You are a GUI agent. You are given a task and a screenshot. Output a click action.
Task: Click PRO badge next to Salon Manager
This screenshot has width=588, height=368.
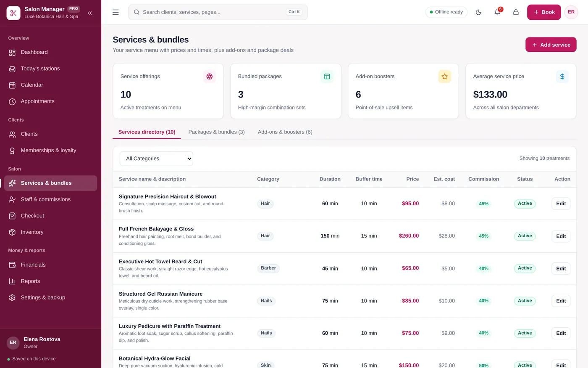point(74,9)
